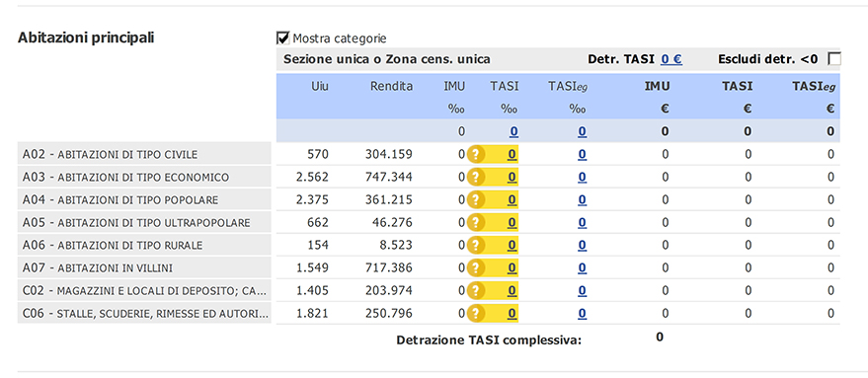
Task: Select the A04 - Abitazioni di tipo popolare row label
Action: [x=144, y=199]
